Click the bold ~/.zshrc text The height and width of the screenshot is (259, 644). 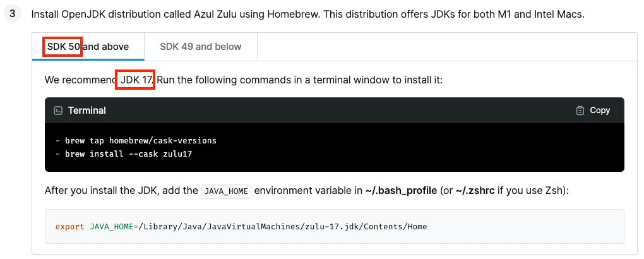tap(475, 191)
